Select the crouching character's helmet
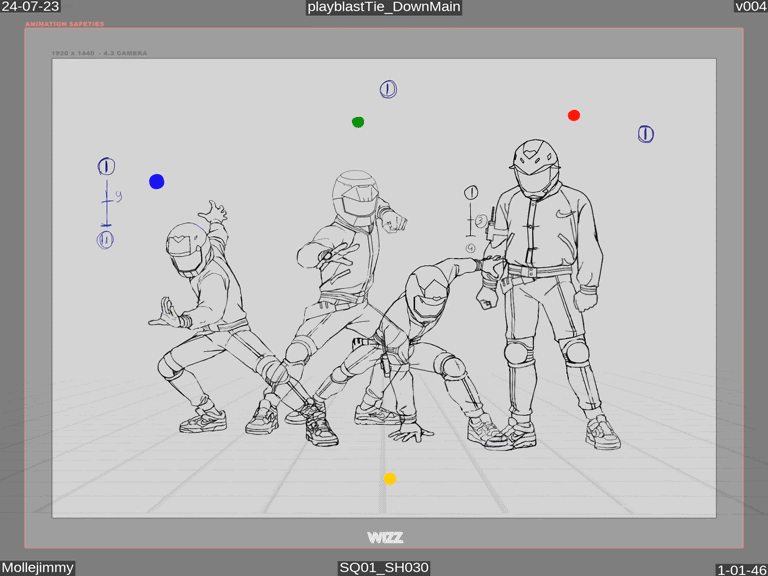The image size is (768, 576). tap(427, 294)
